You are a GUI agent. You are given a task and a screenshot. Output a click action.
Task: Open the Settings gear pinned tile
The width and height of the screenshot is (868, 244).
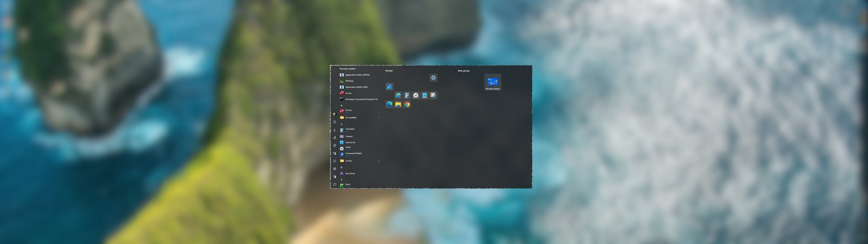tap(433, 78)
